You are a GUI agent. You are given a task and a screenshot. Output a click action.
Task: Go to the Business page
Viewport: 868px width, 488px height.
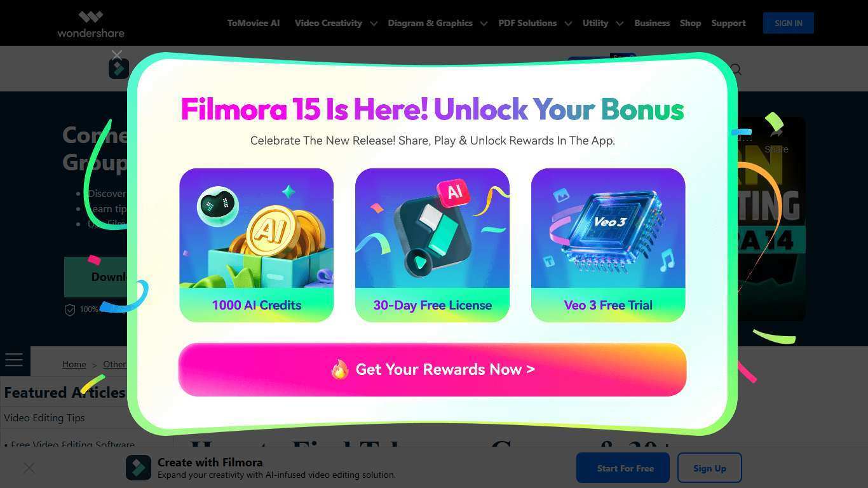652,23
